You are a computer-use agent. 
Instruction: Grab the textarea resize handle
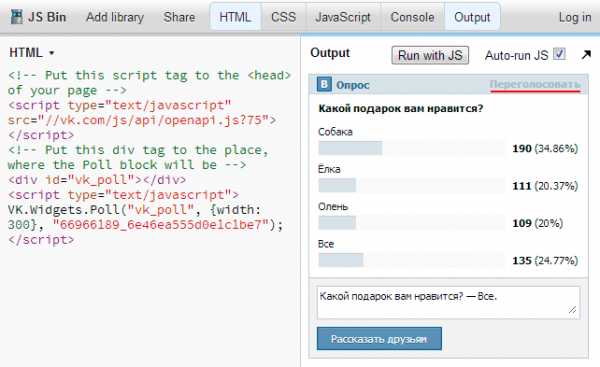(x=572, y=310)
